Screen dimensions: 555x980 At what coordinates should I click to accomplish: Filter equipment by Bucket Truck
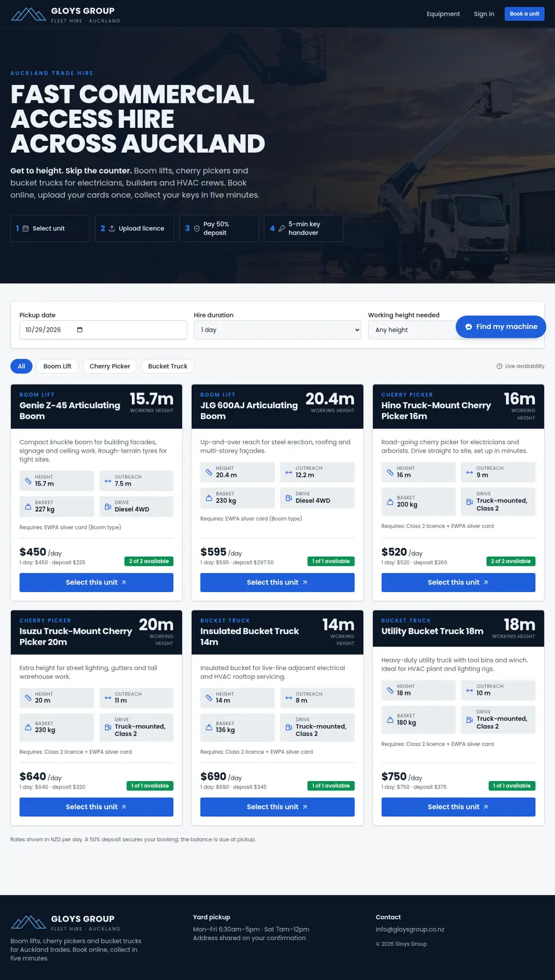click(x=168, y=366)
